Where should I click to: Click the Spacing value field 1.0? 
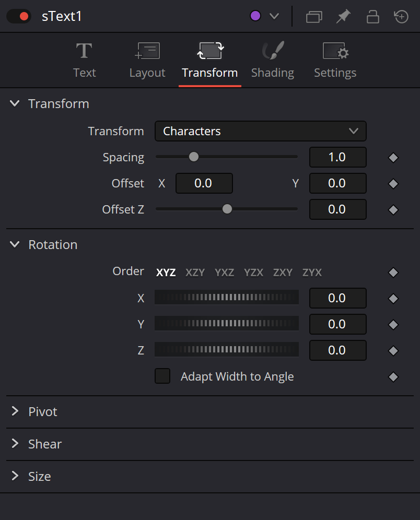pos(338,157)
